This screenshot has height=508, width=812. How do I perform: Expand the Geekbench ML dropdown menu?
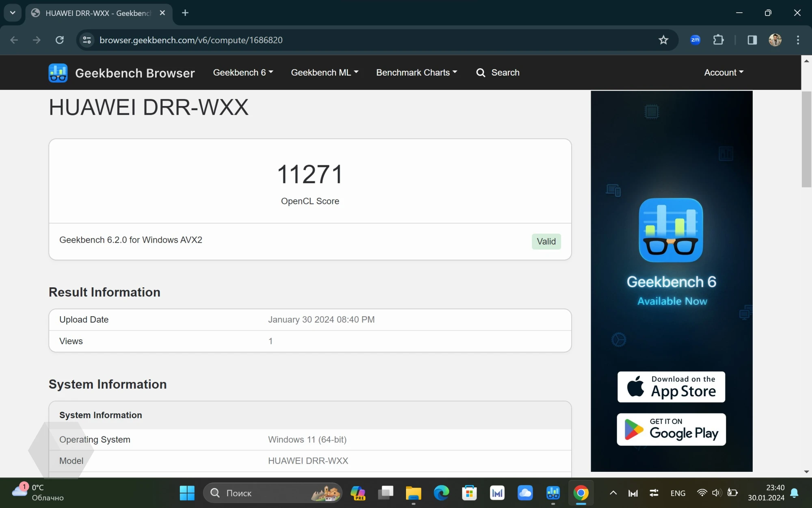point(324,72)
